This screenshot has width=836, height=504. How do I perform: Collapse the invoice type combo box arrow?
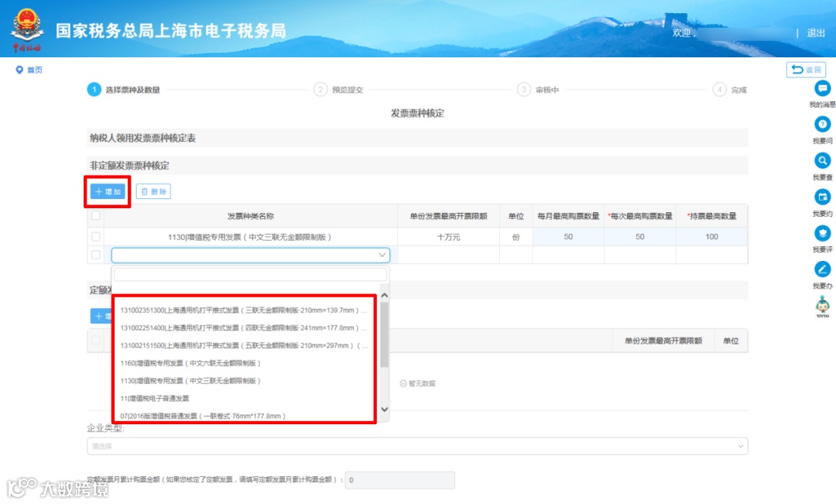(x=382, y=255)
